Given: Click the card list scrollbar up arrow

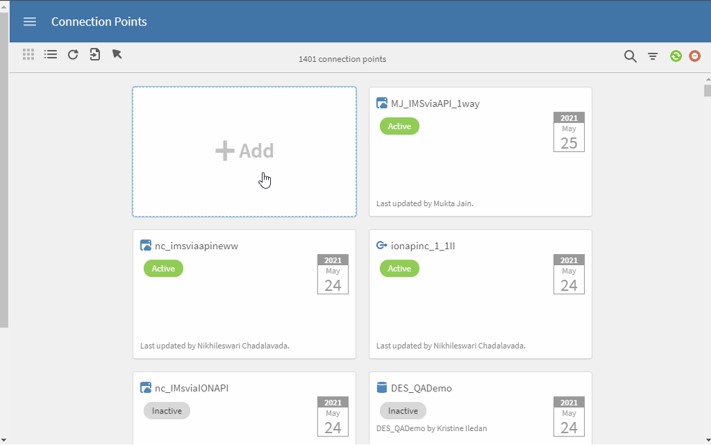Looking at the screenshot, I should click(x=707, y=79).
